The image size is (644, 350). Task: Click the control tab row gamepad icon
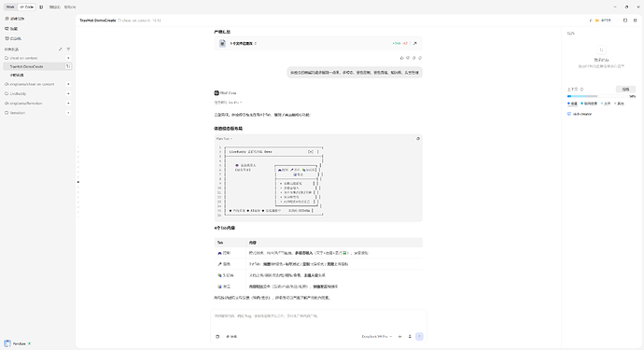[x=219, y=253]
